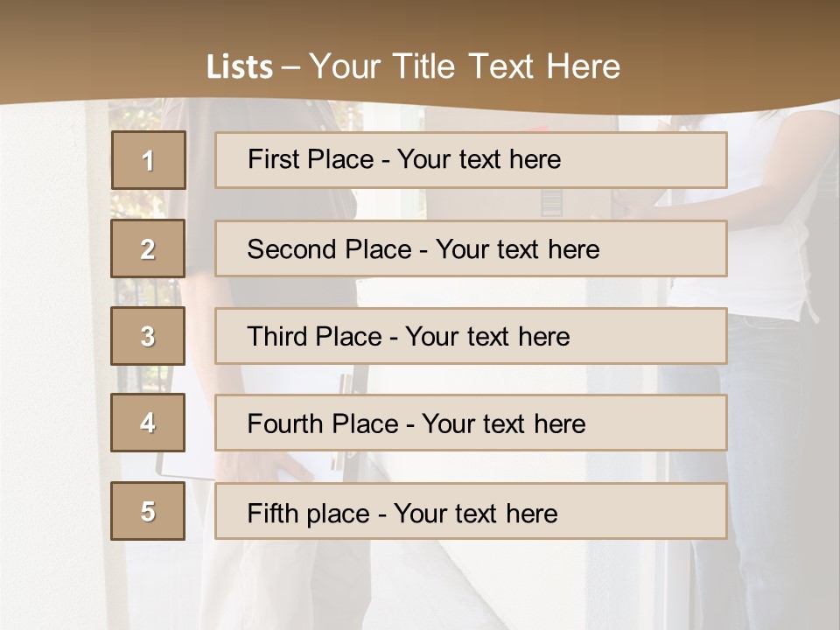Click the 'Third Place - Your text here' bar
This screenshot has width=840, height=630.
point(471,336)
